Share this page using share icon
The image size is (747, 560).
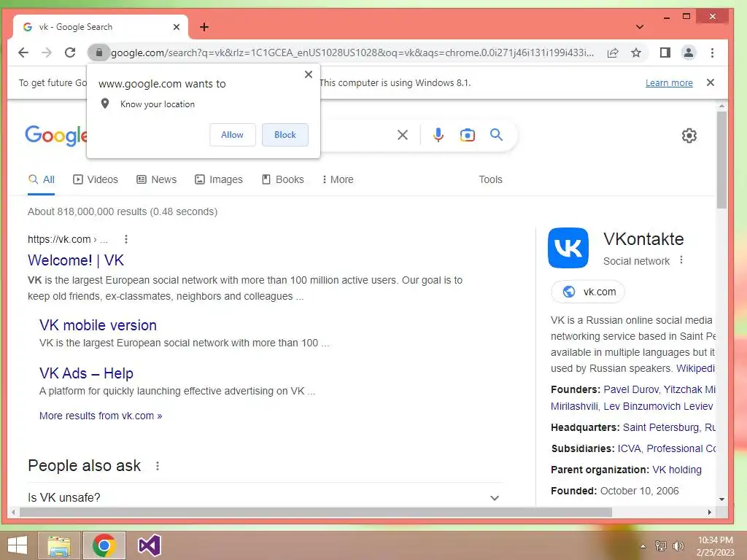coord(613,52)
